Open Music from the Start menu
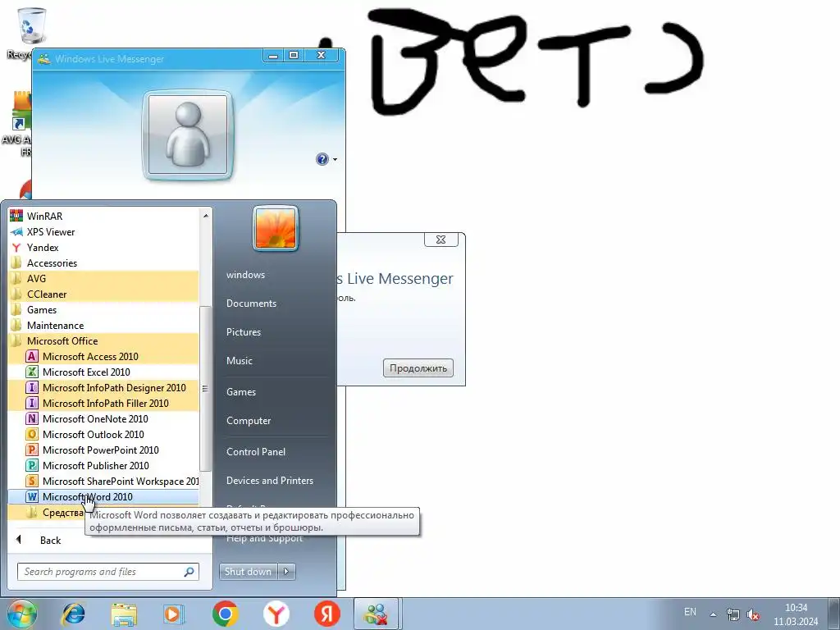 pos(239,361)
